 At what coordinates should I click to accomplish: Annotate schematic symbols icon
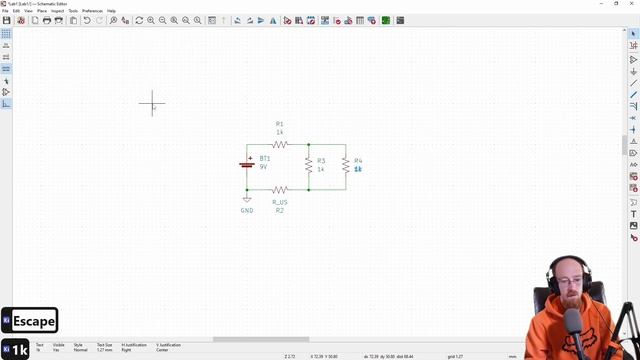[325, 20]
